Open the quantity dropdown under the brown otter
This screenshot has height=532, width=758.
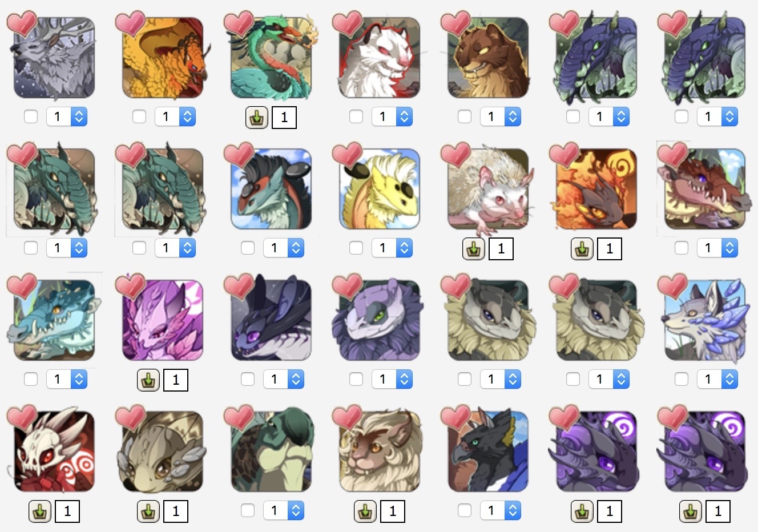tap(501, 116)
